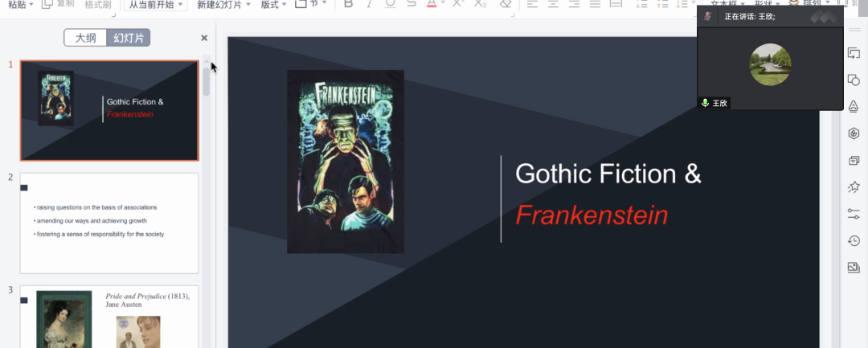Screen dimensions: 868x348
Task: Expand the 新建幻灯片 dropdown arrow
Action: 248,5
